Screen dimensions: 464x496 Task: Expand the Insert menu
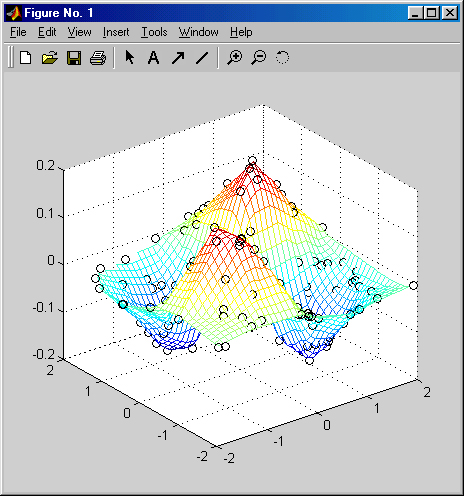click(x=116, y=32)
